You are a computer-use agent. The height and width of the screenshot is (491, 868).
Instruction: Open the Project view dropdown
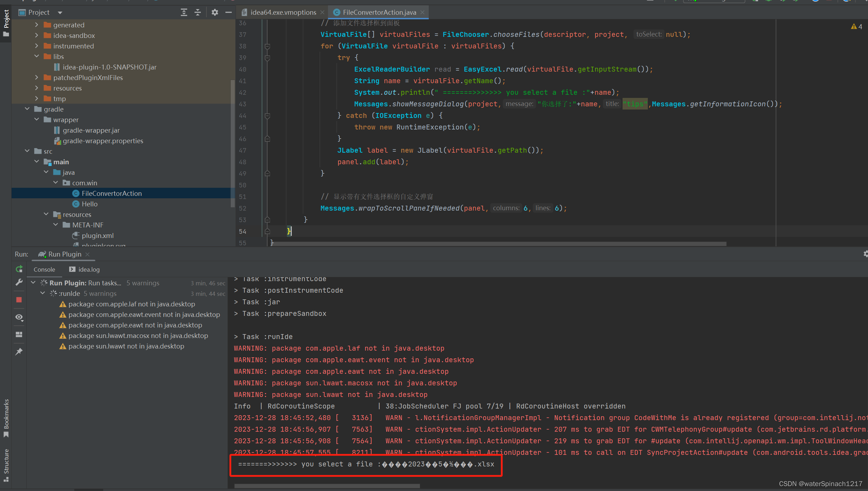tap(60, 13)
